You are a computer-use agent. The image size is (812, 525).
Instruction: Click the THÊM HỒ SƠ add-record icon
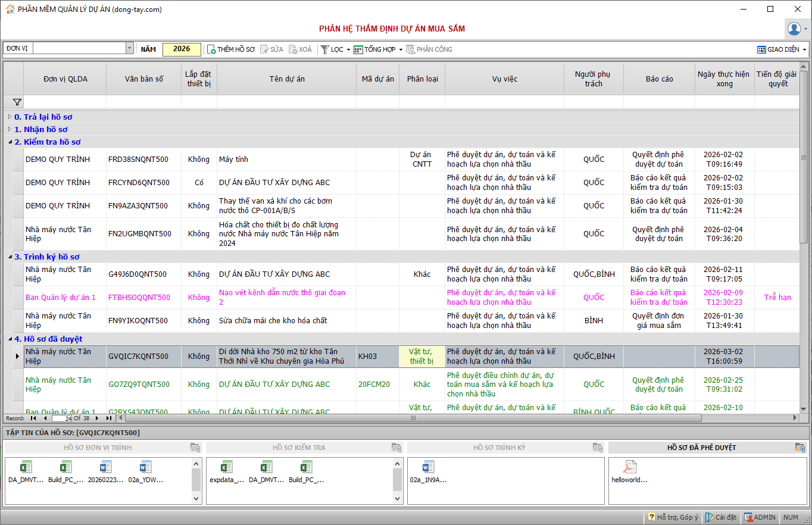pos(211,49)
